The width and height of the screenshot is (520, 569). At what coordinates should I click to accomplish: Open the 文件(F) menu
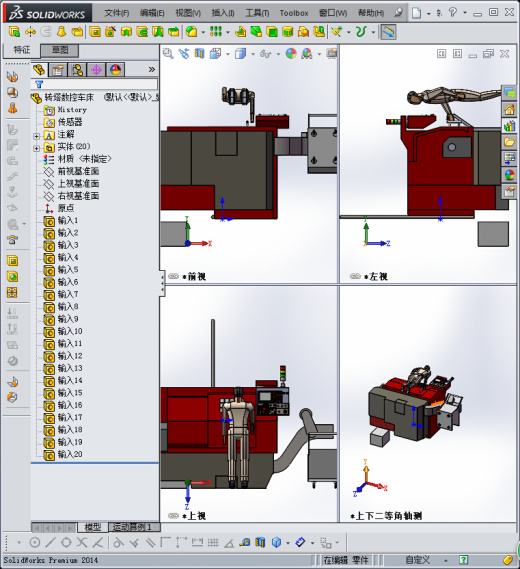click(x=116, y=13)
